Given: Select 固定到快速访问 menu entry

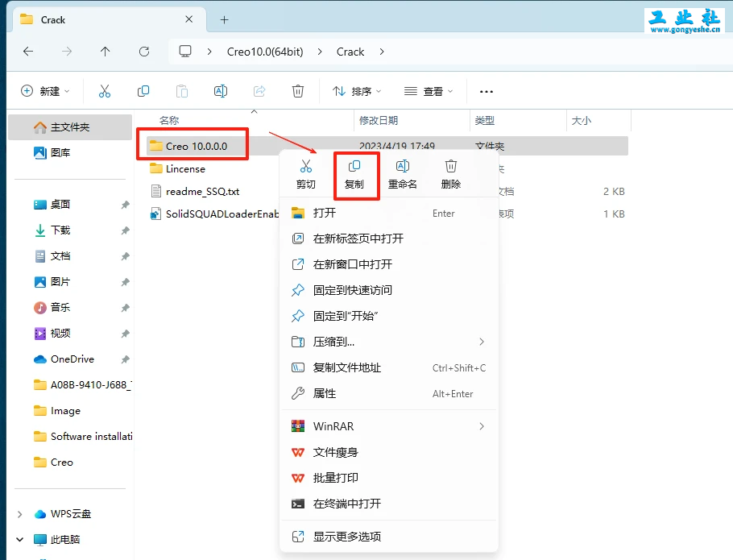Looking at the screenshot, I should (x=389, y=290).
